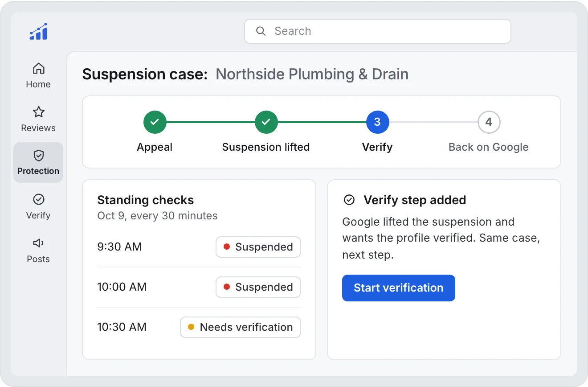Click the completed Appeal step checkmark circle
The image size is (588, 387).
pos(155,122)
